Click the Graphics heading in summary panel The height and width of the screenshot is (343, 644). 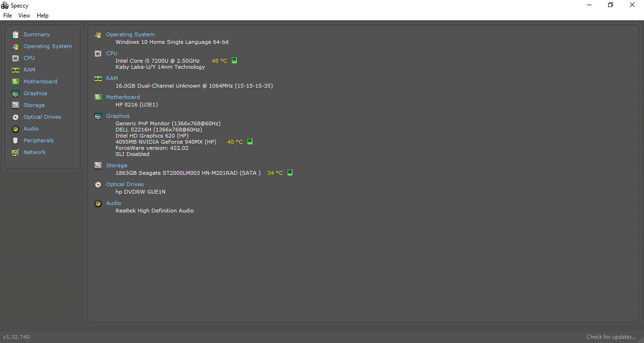tap(118, 116)
